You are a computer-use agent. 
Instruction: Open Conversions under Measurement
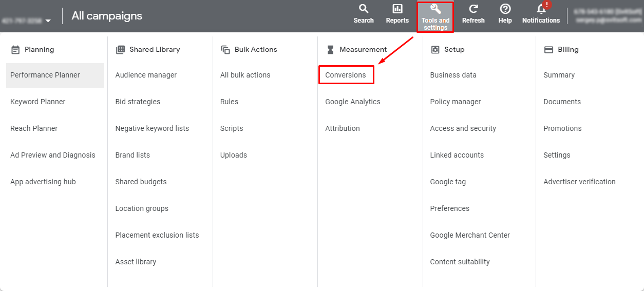(346, 75)
